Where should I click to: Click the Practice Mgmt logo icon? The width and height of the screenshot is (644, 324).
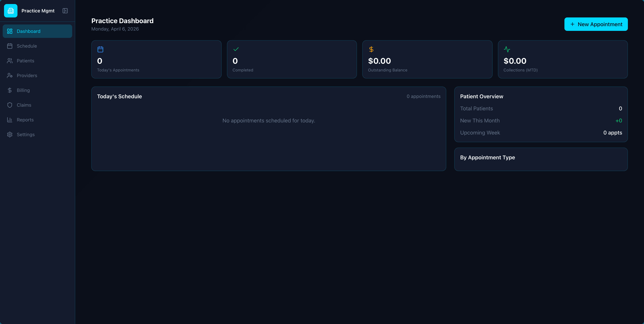11,11
